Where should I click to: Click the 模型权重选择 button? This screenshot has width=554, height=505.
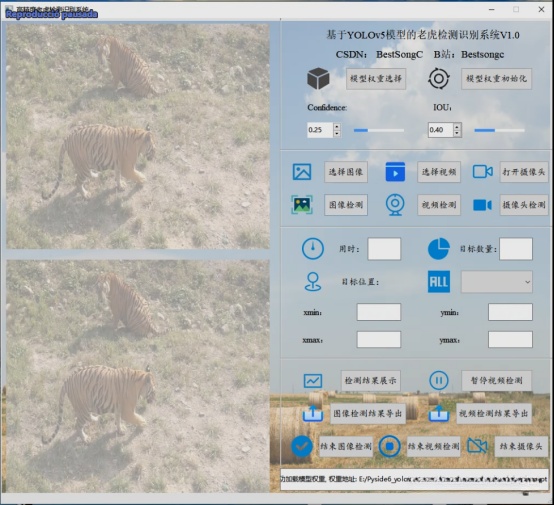(x=376, y=78)
